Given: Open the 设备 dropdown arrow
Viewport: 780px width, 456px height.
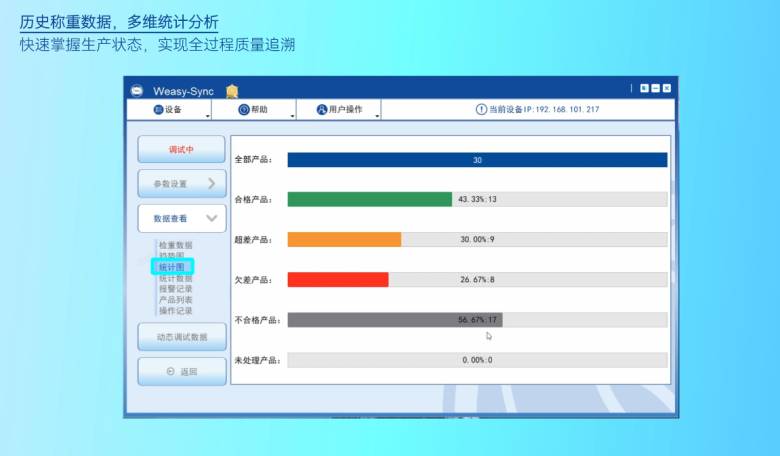Looking at the screenshot, I should point(208,116).
